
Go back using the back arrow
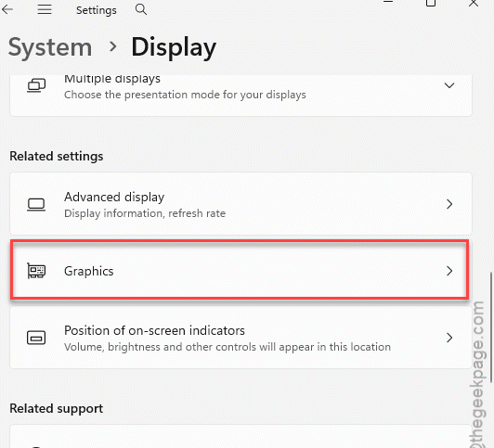[x=7, y=9]
